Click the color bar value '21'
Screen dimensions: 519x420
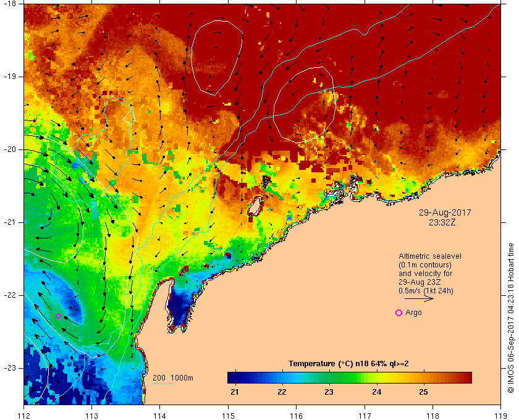pyautogui.click(x=235, y=392)
